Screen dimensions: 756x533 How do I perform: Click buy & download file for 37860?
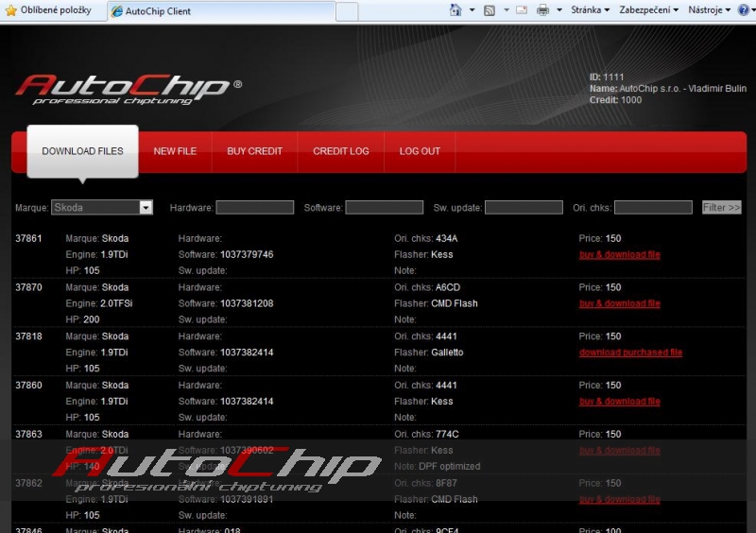point(620,402)
